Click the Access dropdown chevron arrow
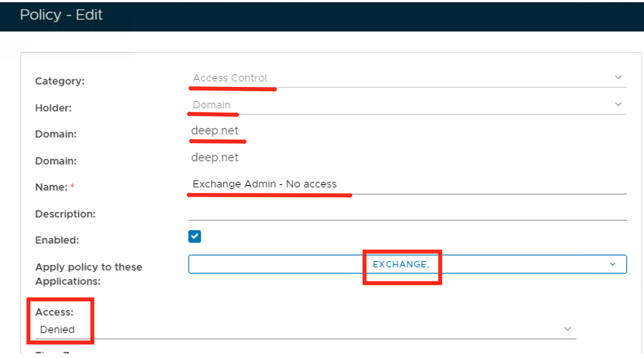Viewport: 644px width, 358px height. (567, 329)
